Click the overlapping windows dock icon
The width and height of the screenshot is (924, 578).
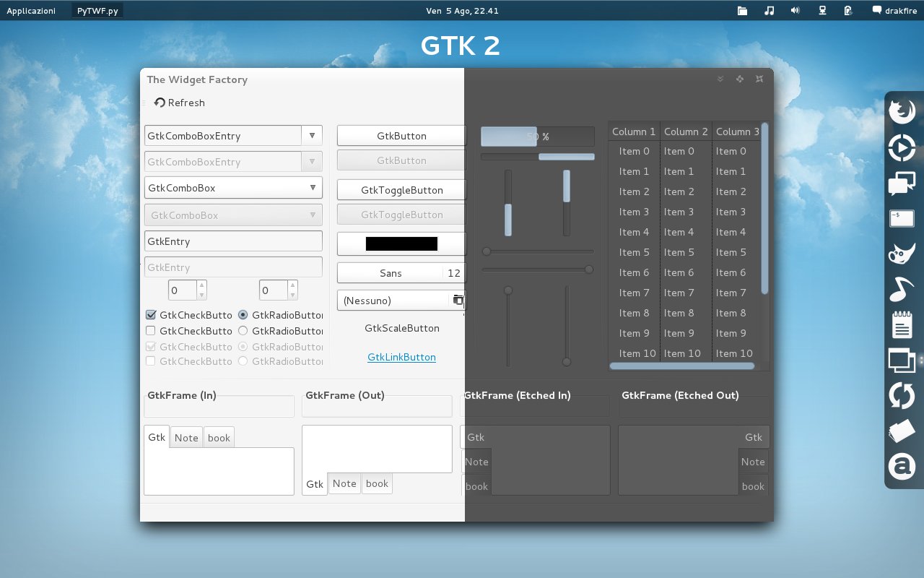[902, 360]
